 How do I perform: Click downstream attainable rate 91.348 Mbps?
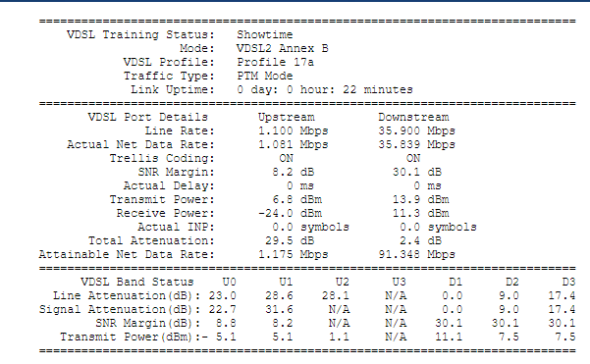click(x=416, y=254)
